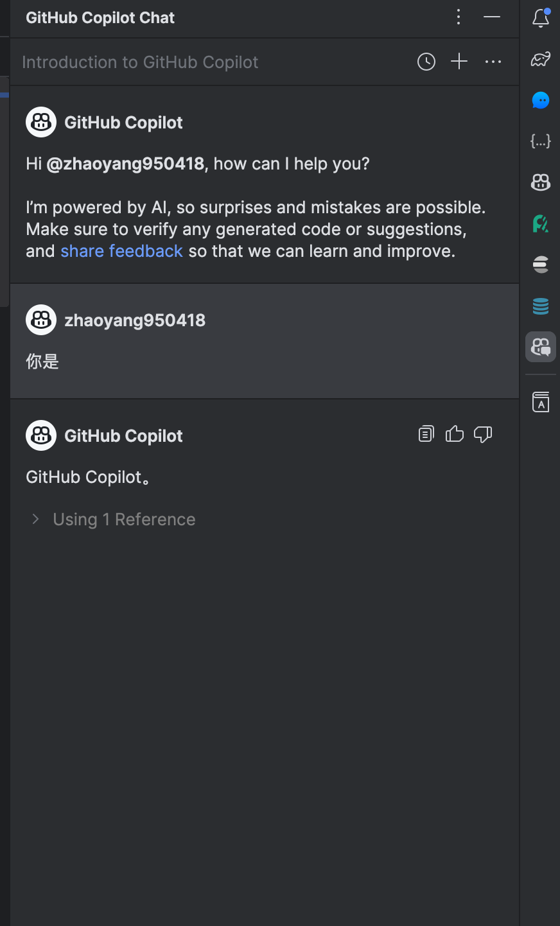The height and width of the screenshot is (926, 560).
Task: Open the Gradle elephant tool window
Action: coord(541,59)
